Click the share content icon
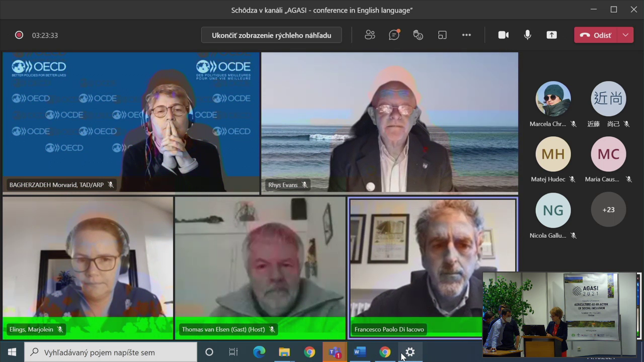The image size is (644, 362). [x=552, y=35]
